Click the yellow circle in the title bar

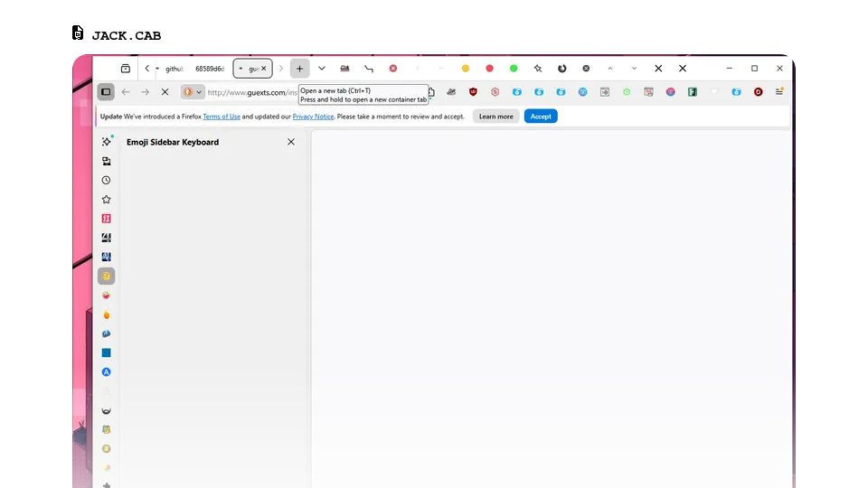pyautogui.click(x=466, y=69)
